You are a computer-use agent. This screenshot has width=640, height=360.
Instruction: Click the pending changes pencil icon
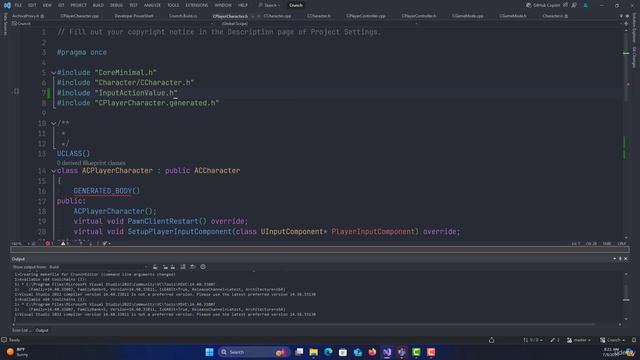(x=554, y=340)
